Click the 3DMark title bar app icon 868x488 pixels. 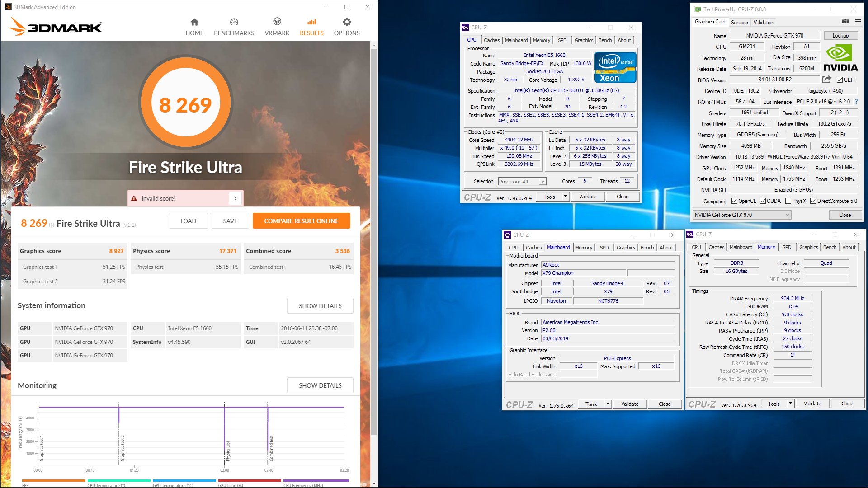coord(8,7)
